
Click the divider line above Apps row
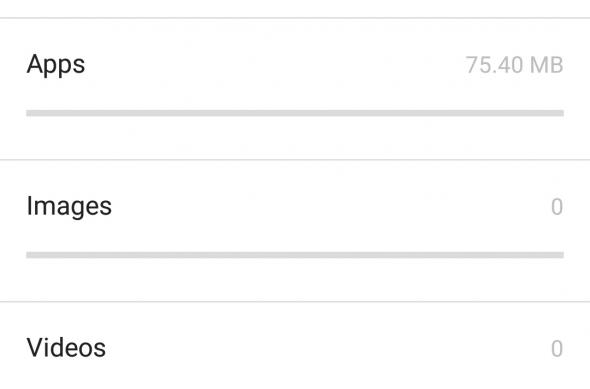tap(295, 18)
